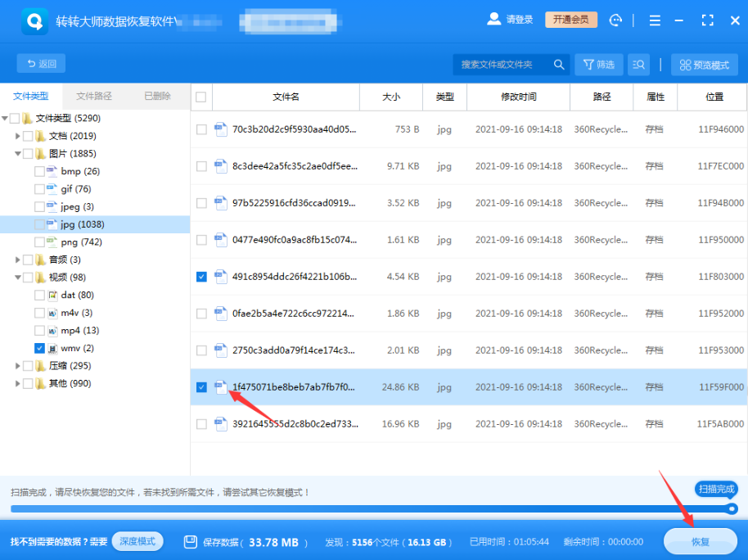748x560 pixels.
Task: Open the hamburger menu in title bar
Action: coord(655,20)
